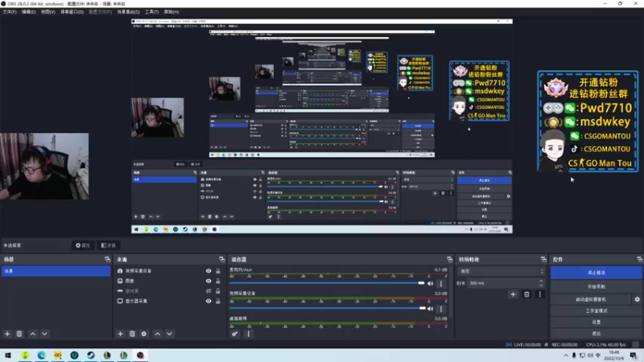Screen dimensions: 644x362
Task: Open Windows Start menu
Action: click(x=8, y=355)
